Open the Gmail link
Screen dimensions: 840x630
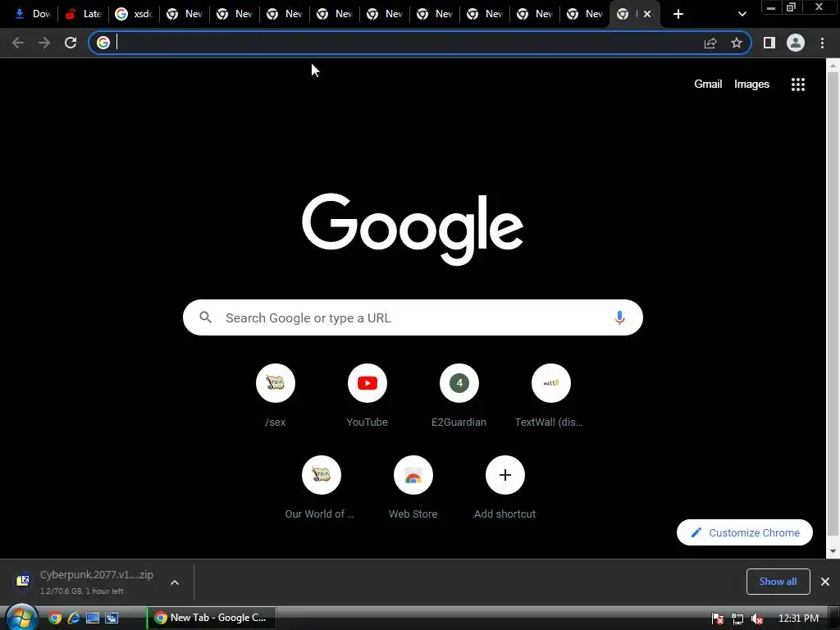tap(708, 84)
